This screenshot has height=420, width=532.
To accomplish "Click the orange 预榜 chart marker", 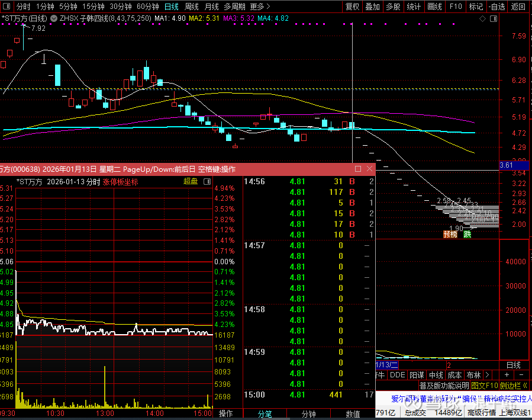I will pos(450,235).
